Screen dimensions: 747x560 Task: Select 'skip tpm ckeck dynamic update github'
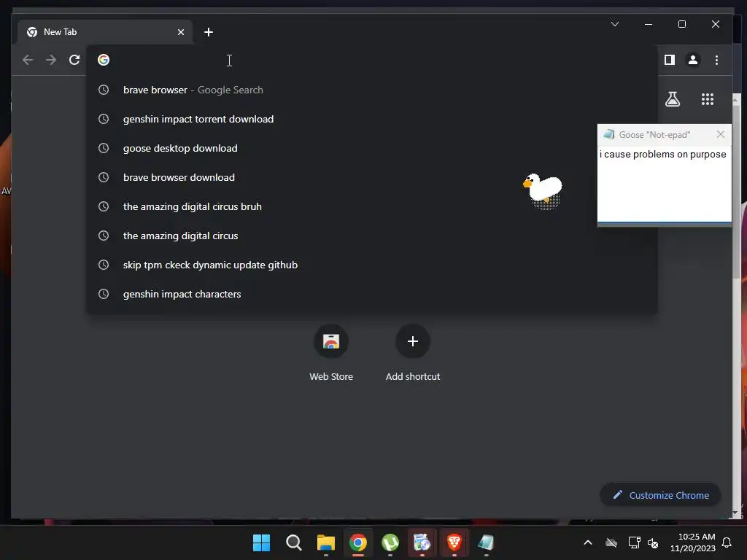click(x=371, y=265)
